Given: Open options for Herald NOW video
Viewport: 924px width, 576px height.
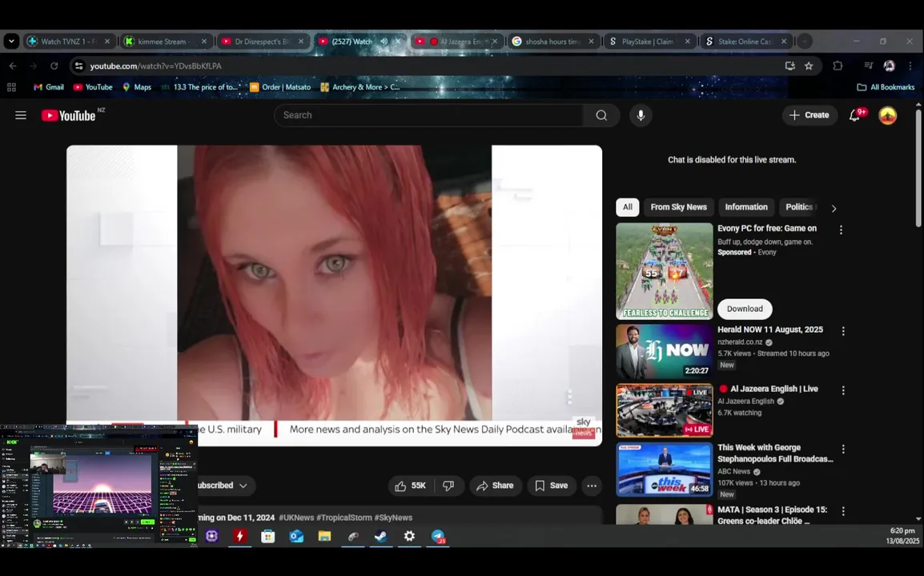Looking at the screenshot, I should tap(843, 331).
